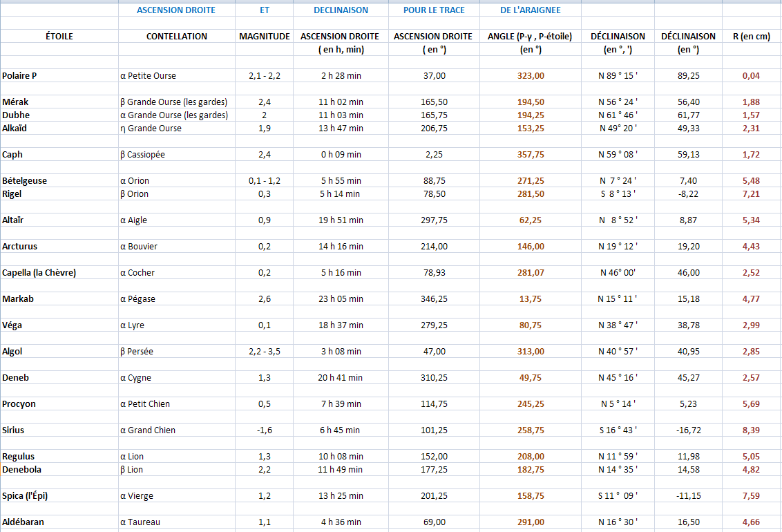Select the blue "POUR LE TRACE" title cell
782x532 pixels.
point(434,10)
